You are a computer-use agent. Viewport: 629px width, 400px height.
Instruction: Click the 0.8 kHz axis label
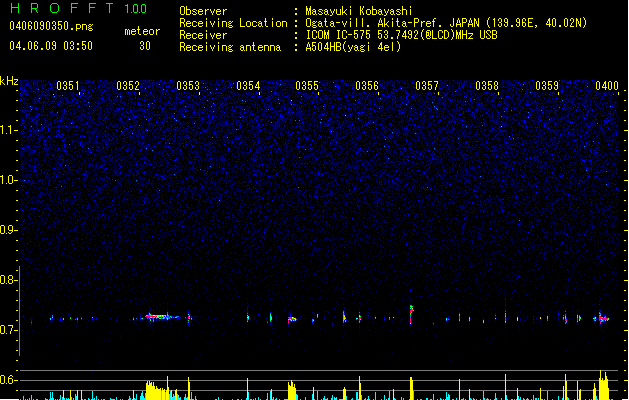click(x=8, y=280)
